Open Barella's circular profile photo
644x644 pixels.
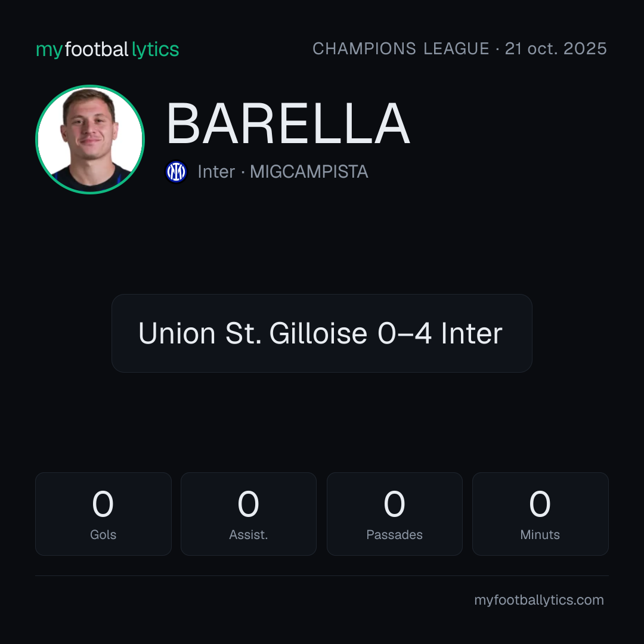coord(90,139)
